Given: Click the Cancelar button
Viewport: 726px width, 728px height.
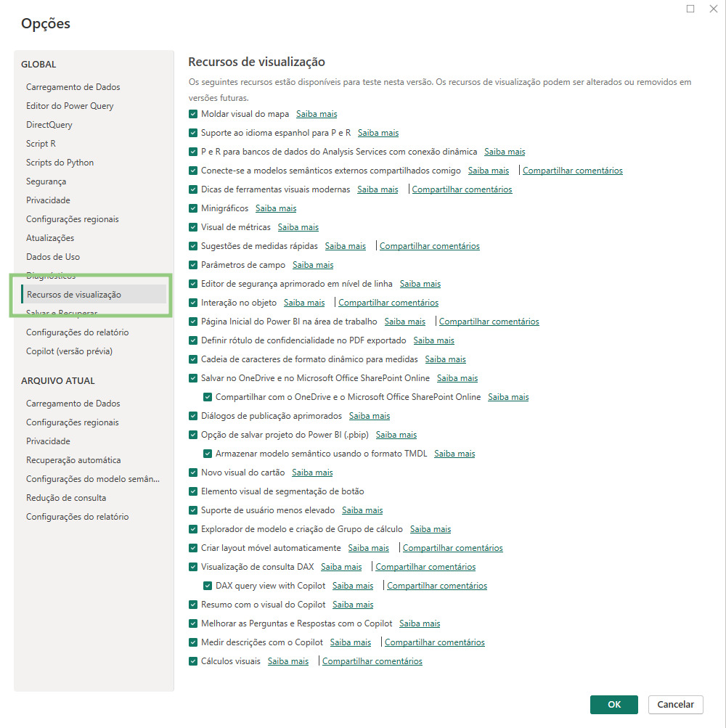Looking at the screenshot, I should coord(675,704).
